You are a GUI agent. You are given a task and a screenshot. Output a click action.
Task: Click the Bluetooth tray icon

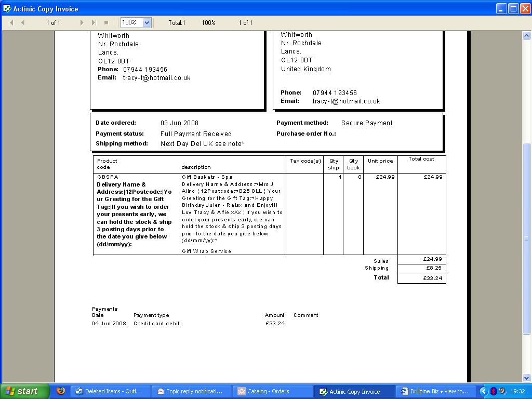(494, 391)
